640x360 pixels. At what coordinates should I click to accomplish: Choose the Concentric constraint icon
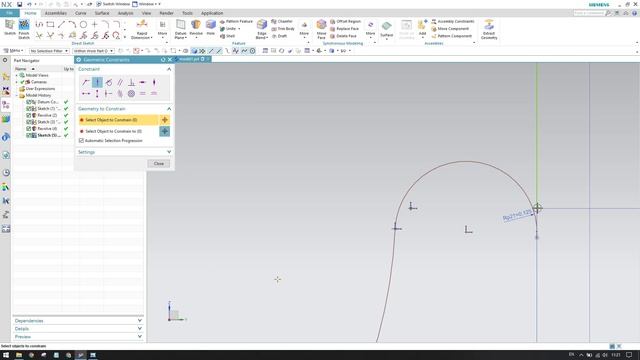click(131, 93)
